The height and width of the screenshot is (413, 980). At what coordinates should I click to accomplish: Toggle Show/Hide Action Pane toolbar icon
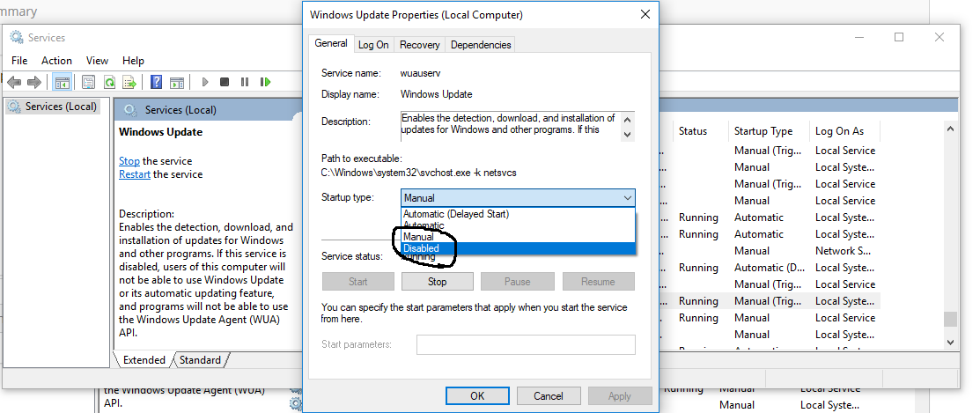pos(177,82)
